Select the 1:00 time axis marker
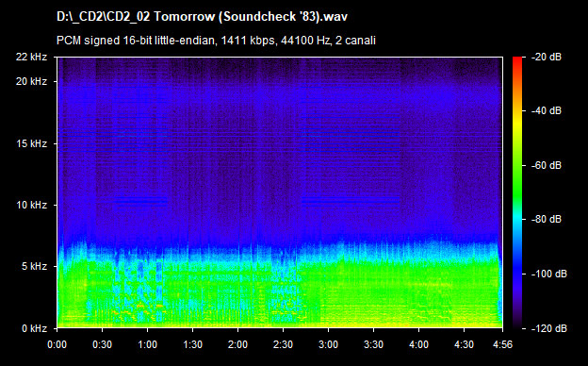588x366 pixels. point(147,344)
